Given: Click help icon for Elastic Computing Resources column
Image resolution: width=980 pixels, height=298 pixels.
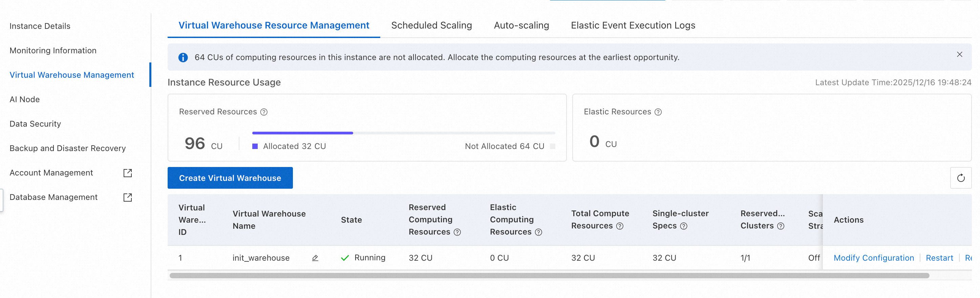Looking at the screenshot, I should (x=538, y=232).
